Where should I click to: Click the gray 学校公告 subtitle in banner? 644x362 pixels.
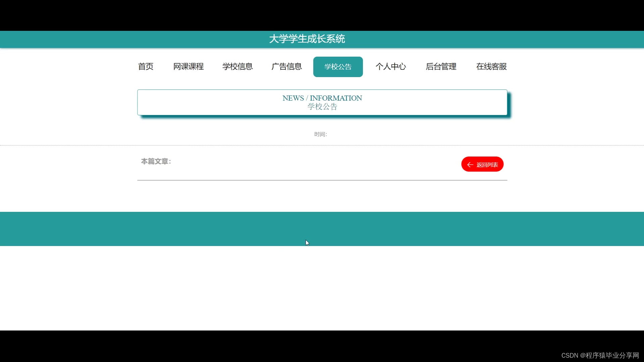pyautogui.click(x=322, y=107)
